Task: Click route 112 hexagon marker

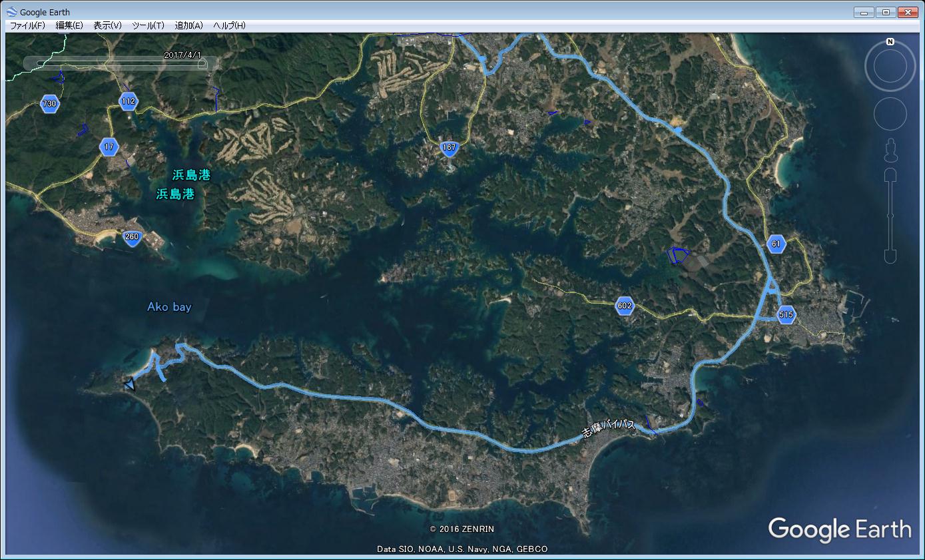Action: coord(129,102)
